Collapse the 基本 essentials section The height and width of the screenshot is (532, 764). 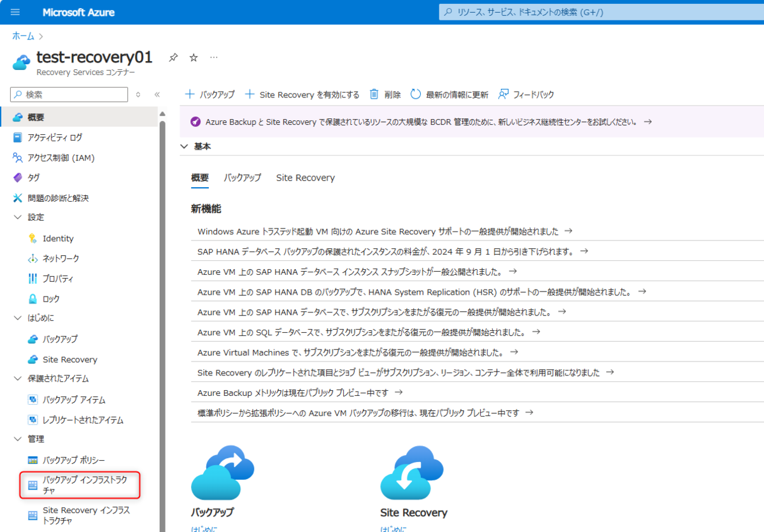(x=184, y=146)
